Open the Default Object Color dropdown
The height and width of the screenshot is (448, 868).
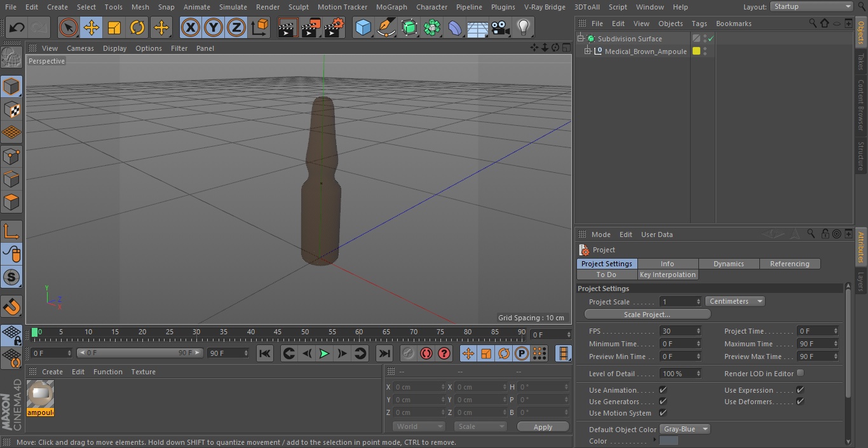[684, 429]
